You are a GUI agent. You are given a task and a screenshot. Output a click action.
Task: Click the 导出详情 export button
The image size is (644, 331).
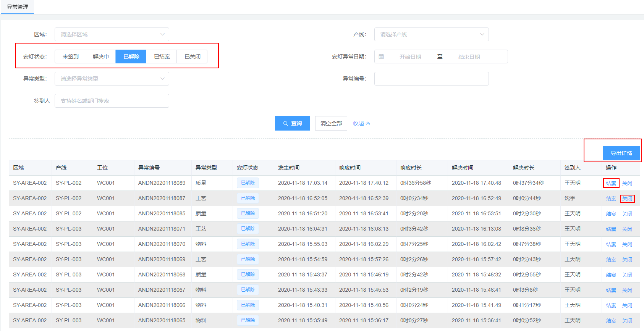coord(621,153)
